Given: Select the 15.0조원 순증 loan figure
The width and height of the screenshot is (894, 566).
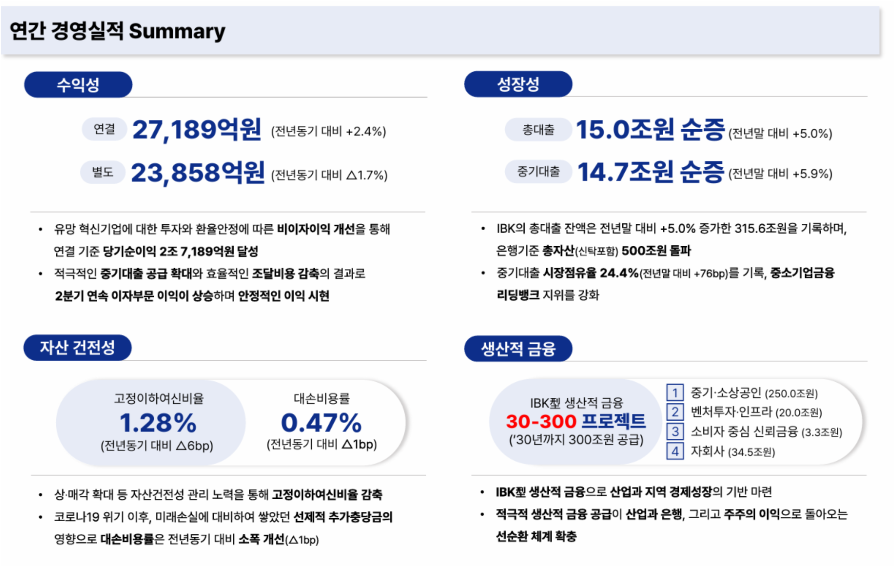Looking at the screenshot, I should (649, 129).
